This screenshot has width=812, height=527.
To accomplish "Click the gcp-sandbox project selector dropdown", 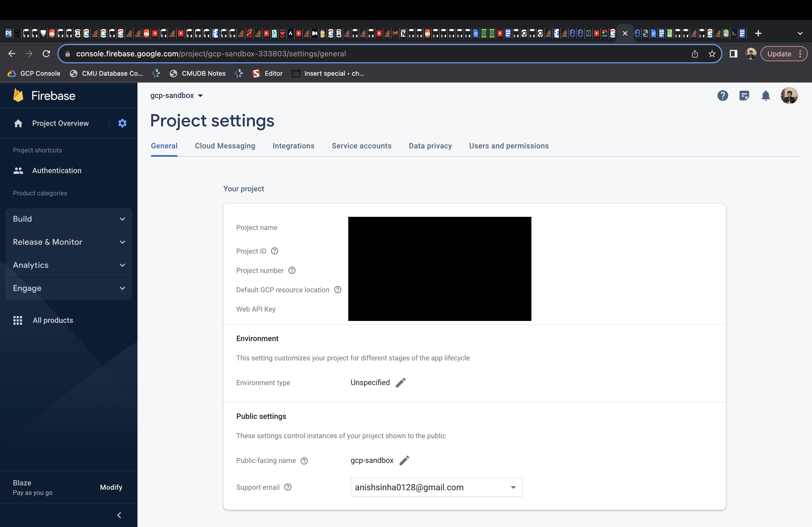I will (x=176, y=95).
